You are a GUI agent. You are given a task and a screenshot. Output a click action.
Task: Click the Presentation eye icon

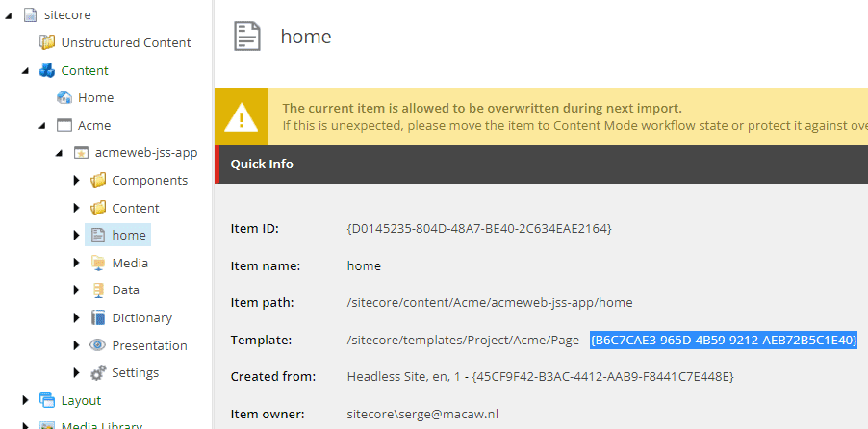(x=98, y=345)
